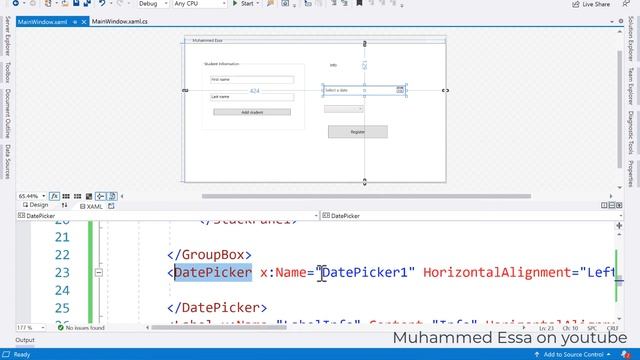Screen dimensions: 640x360
Task: Click the CRLF line ending indicator
Action: click(x=613, y=328)
